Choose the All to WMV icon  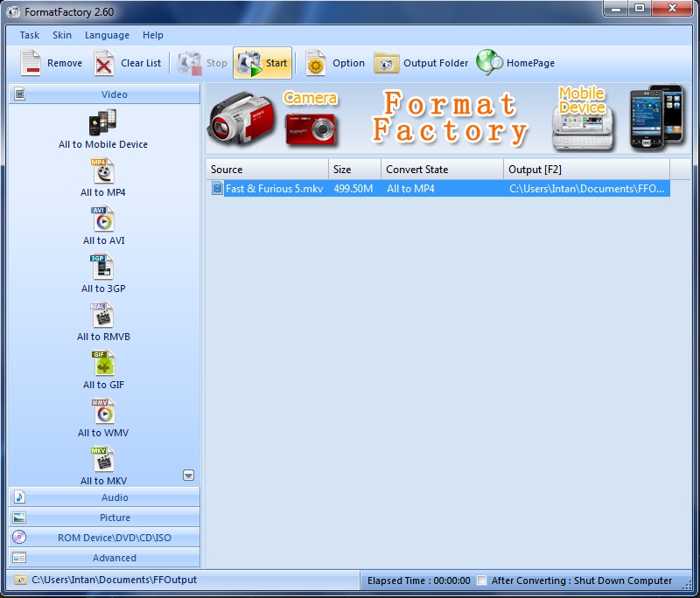coord(103,412)
